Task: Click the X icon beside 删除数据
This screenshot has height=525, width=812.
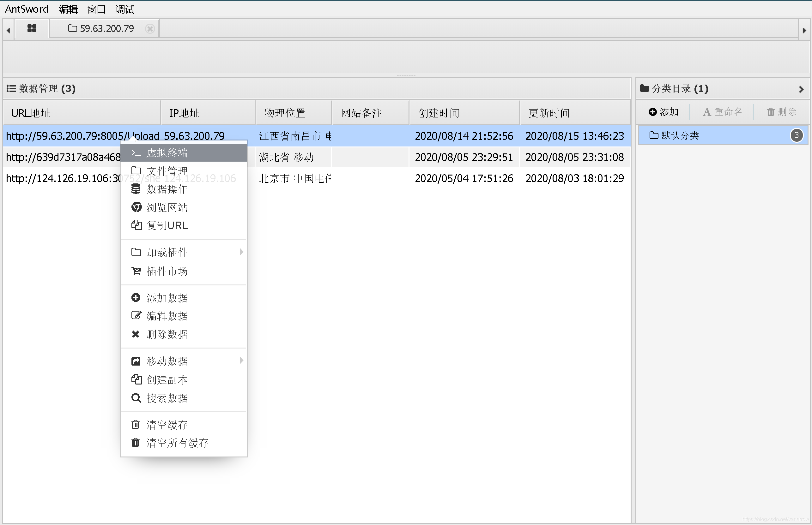Action: (x=136, y=334)
